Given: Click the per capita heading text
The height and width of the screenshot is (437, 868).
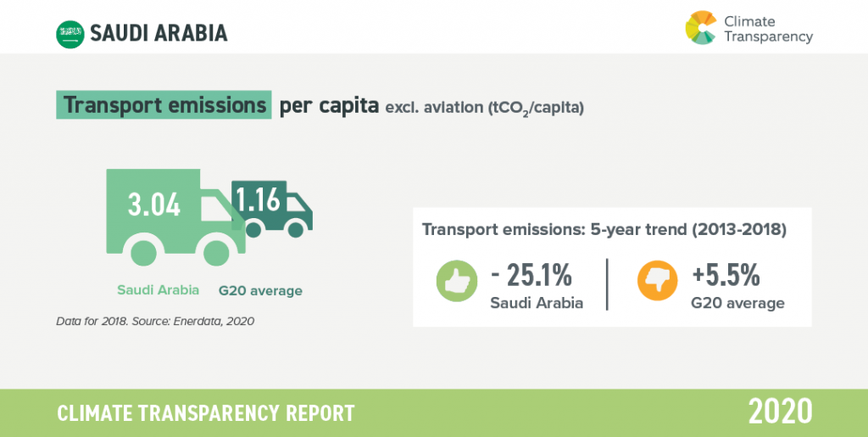Looking at the screenshot, I should [x=329, y=106].
